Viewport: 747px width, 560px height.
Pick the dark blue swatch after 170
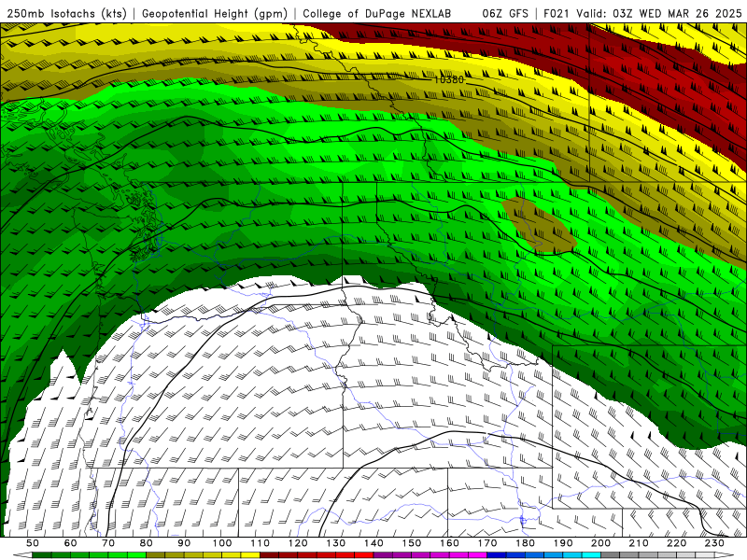tap(497, 555)
